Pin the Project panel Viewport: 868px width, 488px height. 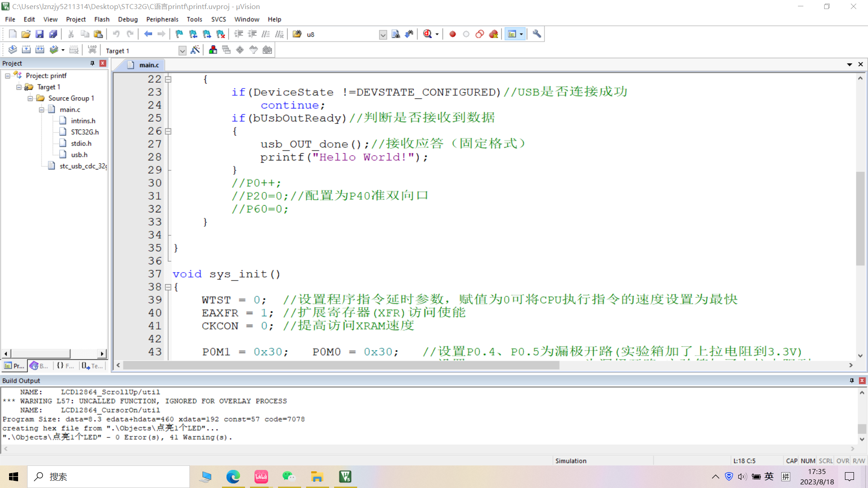point(92,63)
